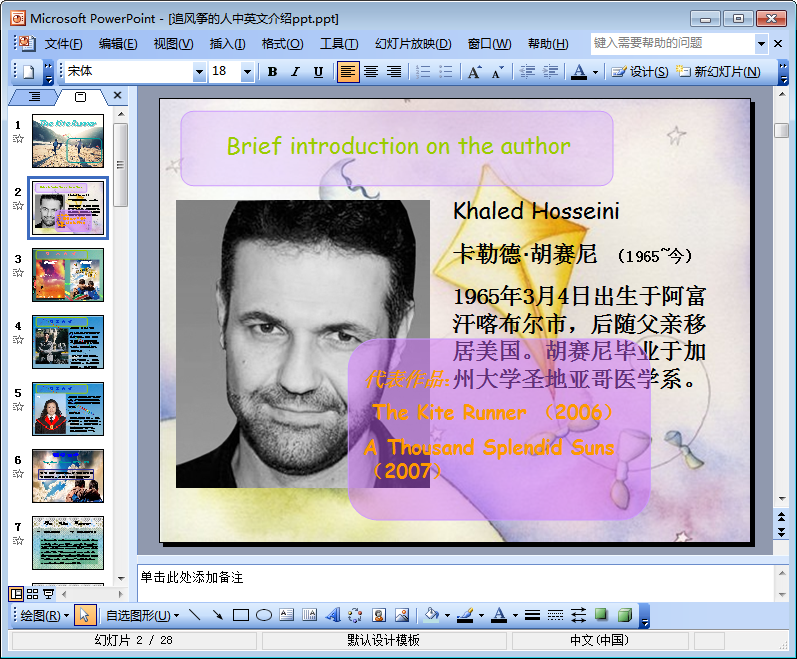Toggle numbered list

pos(423,72)
